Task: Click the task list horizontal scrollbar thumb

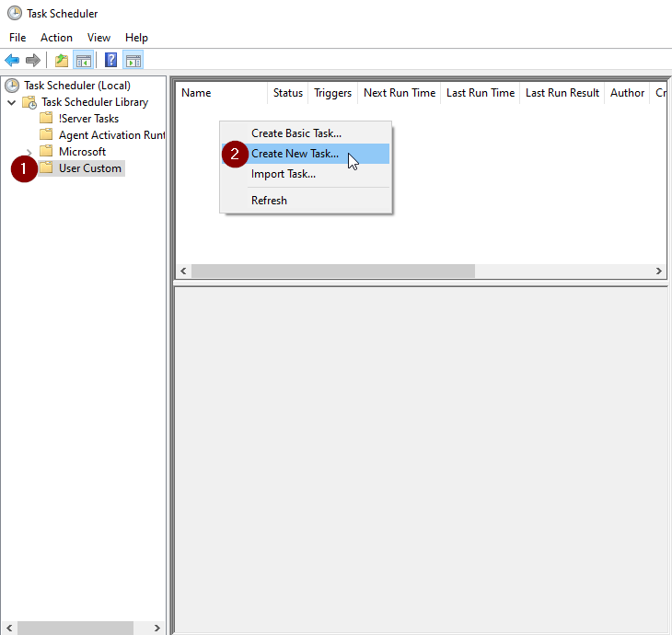Action: click(x=333, y=271)
